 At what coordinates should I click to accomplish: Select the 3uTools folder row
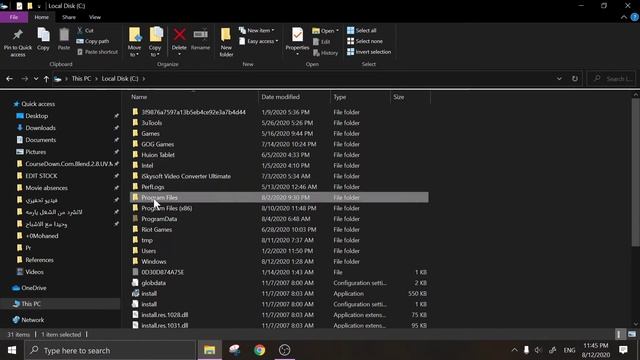279,123
